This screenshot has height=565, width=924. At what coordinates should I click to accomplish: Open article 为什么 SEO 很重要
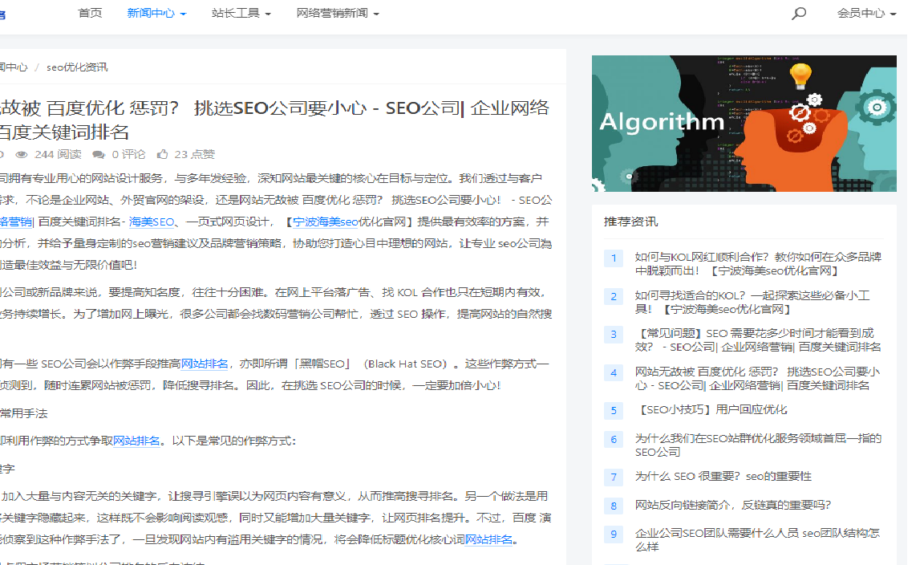pos(723,476)
